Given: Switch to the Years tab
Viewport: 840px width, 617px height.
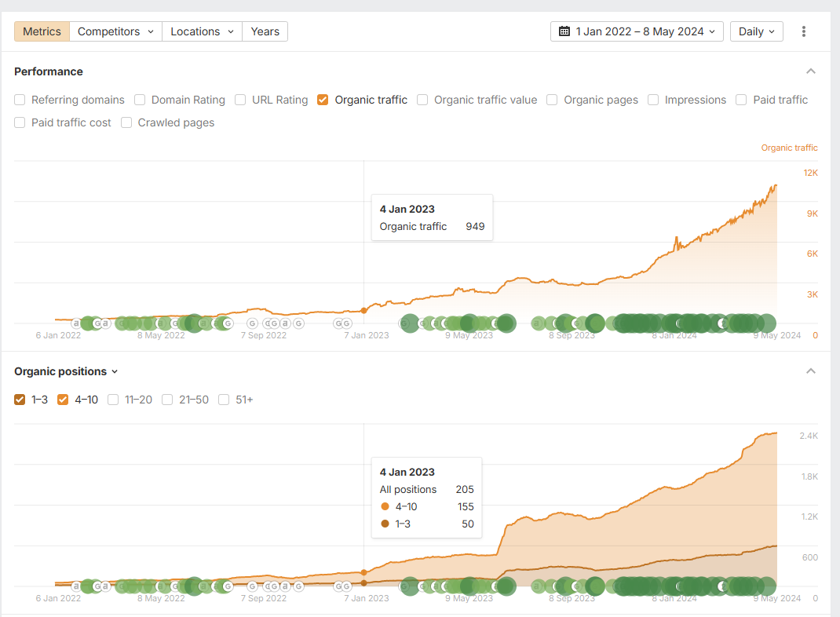Looking at the screenshot, I should 265,31.
